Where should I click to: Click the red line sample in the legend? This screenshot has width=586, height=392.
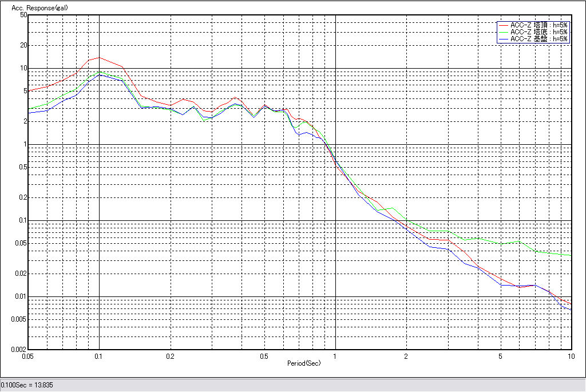pyautogui.click(x=504, y=25)
